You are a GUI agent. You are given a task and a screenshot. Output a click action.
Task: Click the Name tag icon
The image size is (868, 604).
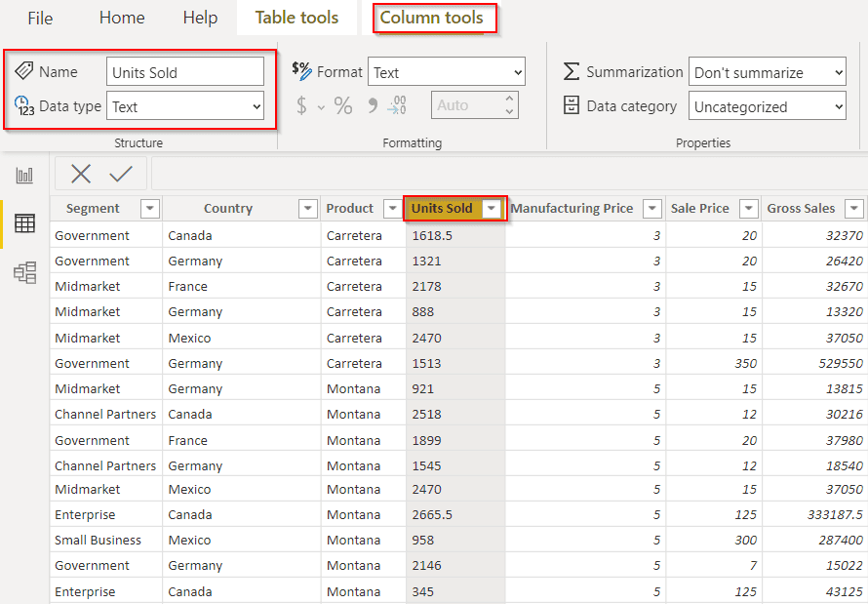tap(23, 71)
